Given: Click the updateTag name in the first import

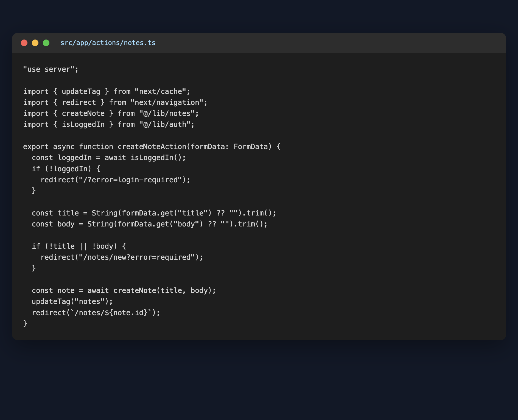Looking at the screenshot, I should click(x=81, y=91).
